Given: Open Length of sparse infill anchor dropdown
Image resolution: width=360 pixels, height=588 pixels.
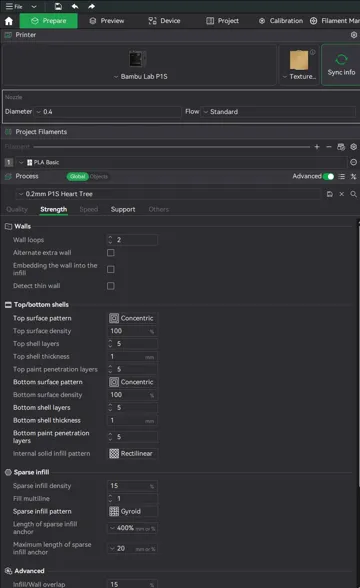Looking at the screenshot, I should 132,528.
